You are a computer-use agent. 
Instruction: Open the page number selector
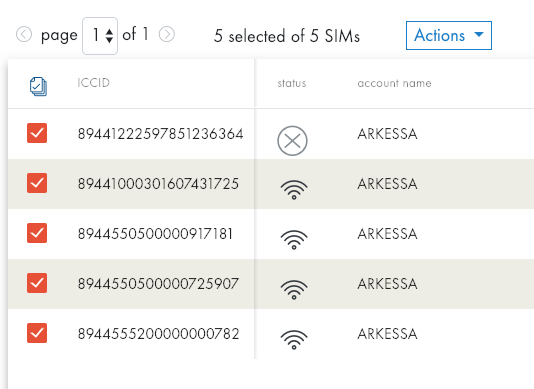click(x=100, y=36)
